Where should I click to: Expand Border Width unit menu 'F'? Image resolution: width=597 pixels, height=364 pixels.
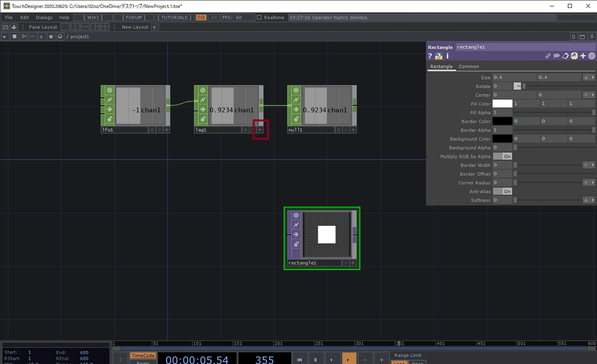tap(589, 165)
